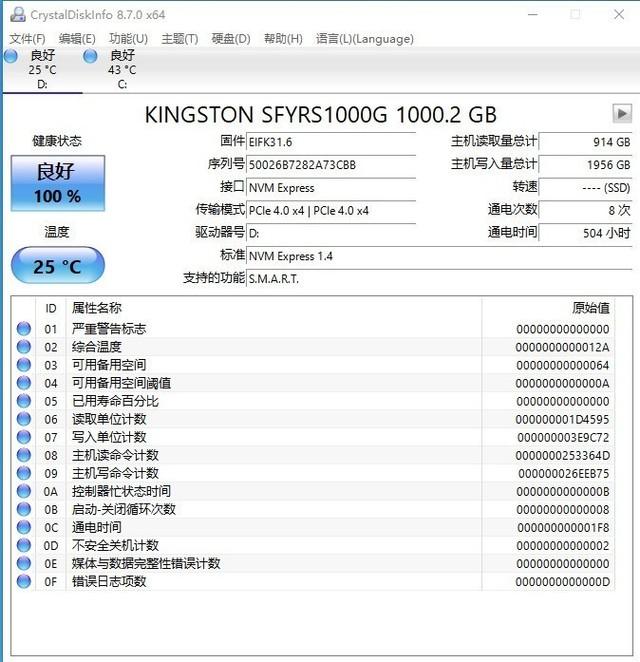Click the firmware field EIFK31.6
This screenshot has width=640, height=662.
click(x=331, y=142)
